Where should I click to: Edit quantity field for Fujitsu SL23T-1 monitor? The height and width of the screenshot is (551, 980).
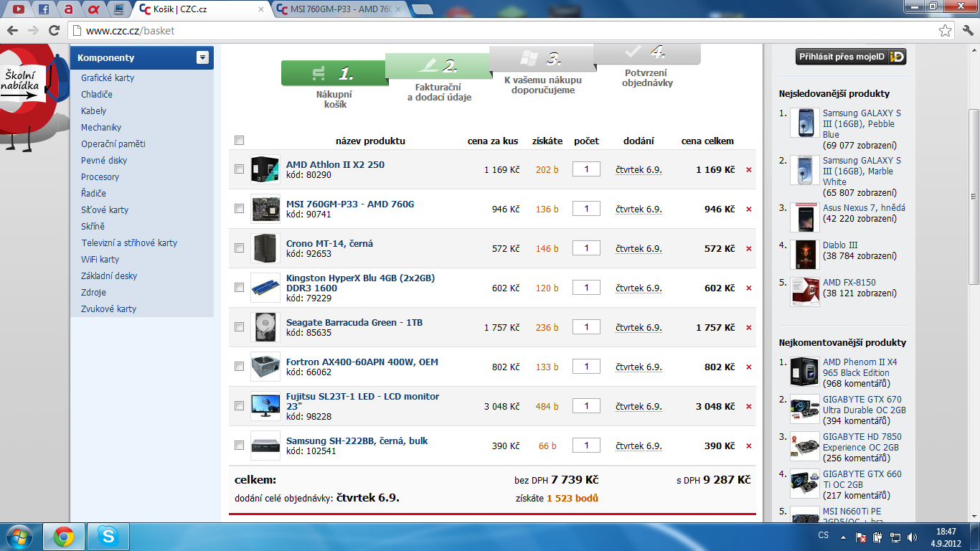pyautogui.click(x=587, y=406)
